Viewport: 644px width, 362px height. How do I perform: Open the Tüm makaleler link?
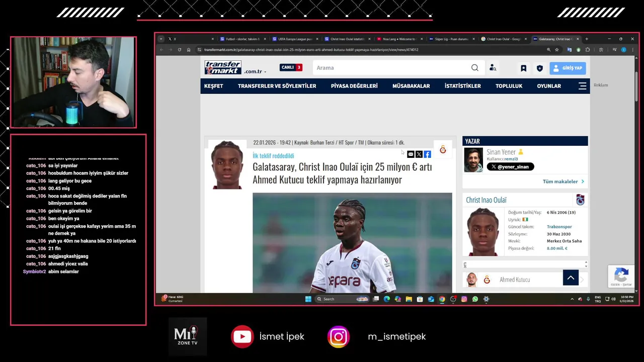pyautogui.click(x=563, y=182)
